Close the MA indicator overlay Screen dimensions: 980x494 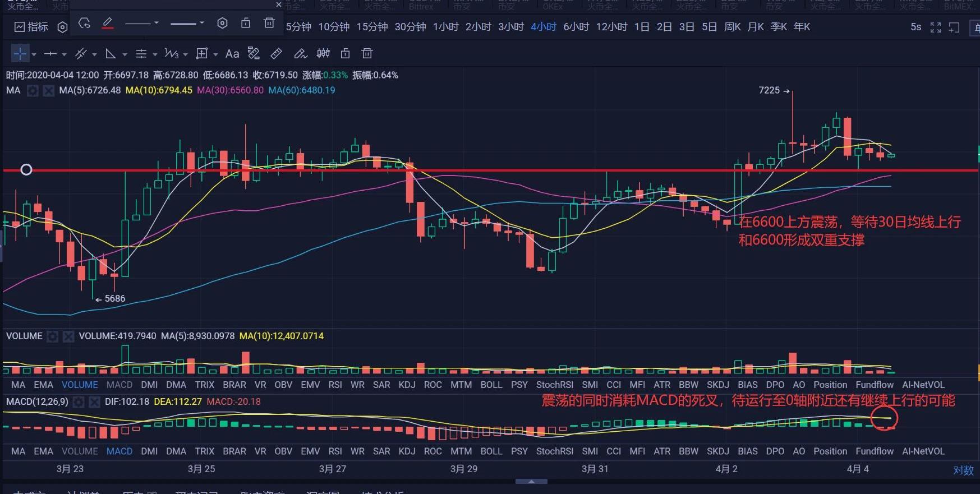pos(49,91)
